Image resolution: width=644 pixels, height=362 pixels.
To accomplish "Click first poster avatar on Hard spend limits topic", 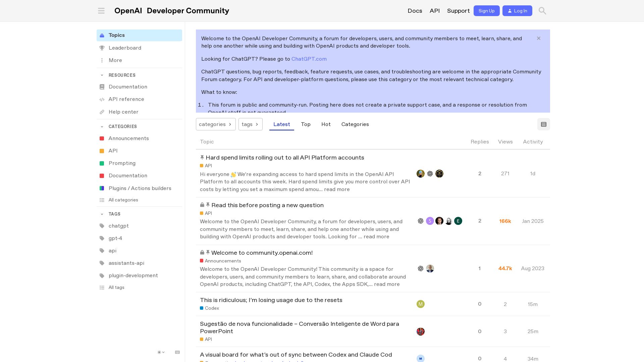I will point(421,174).
